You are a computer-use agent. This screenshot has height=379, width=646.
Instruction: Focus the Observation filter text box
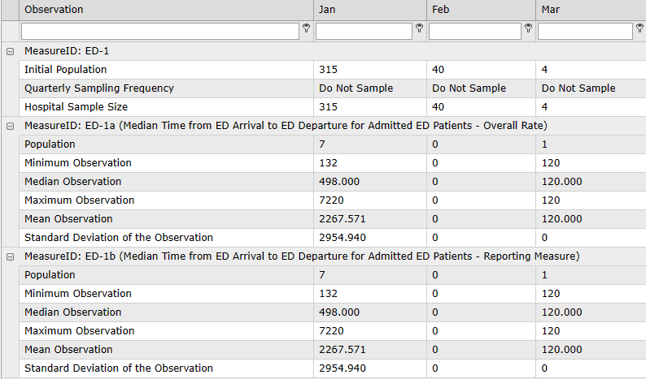pos(160,31)
